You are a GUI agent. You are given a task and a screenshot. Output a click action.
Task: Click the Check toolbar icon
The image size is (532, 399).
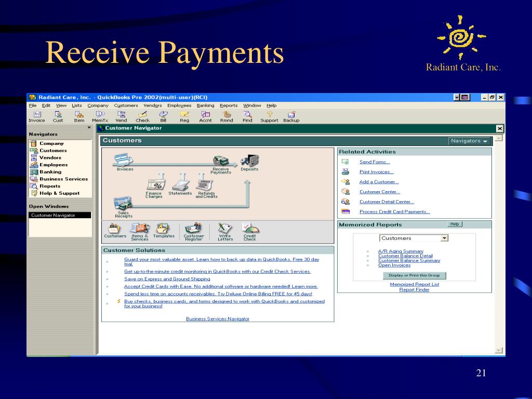tap(142, 117)
